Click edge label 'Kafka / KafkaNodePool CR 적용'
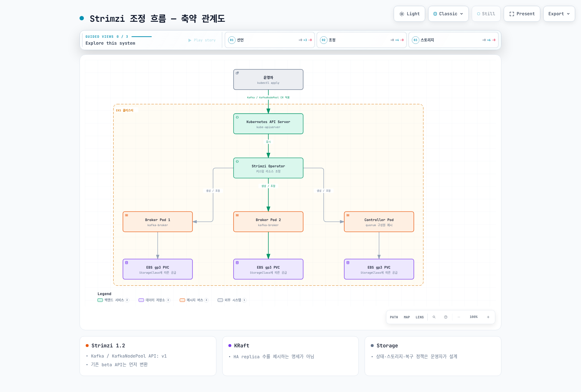Image resolution: width=581 pixels, height=392 pixels. pyautogui.click(x=268, y=98)
